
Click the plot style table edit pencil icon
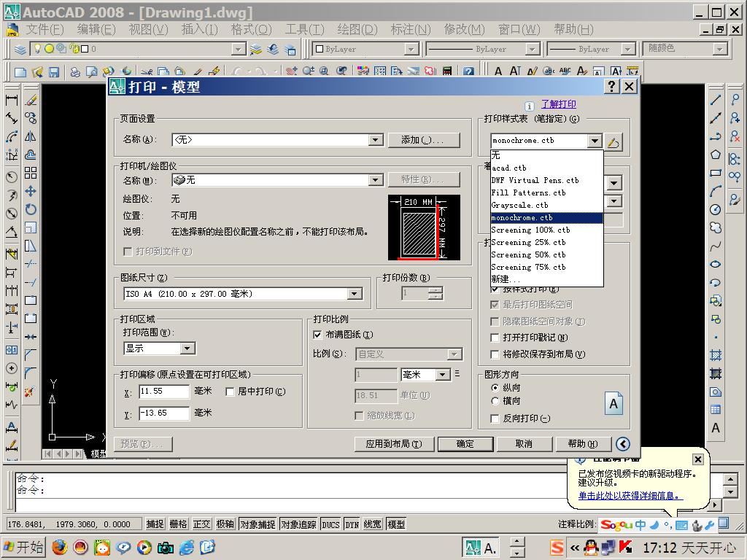point(614,141)
